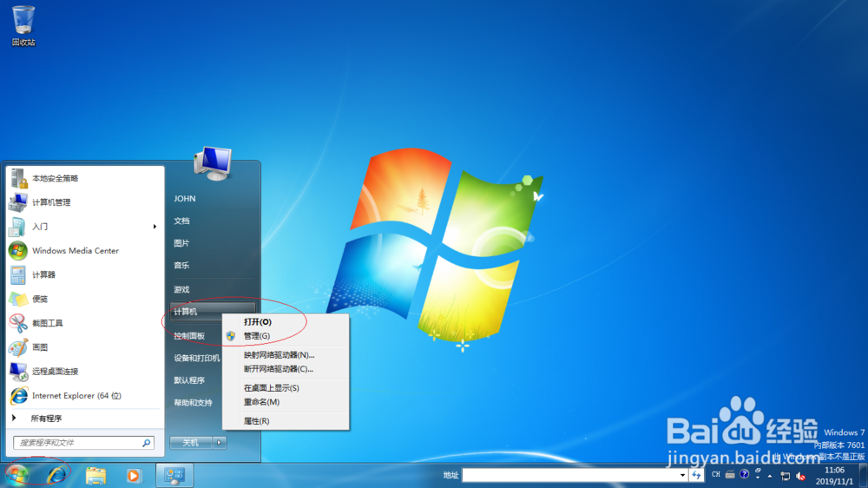
Task: Click the search magnifier icon
Action: [x=146, y=443]
